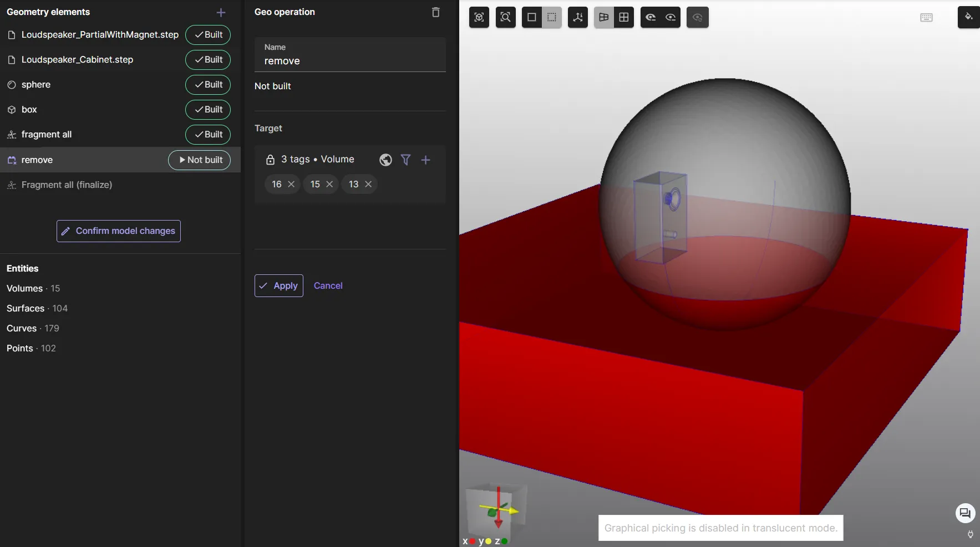Select Loudspeaker_PartialWithMagnet.step element
Viewport: 980px width, 547px height.
coord(100,34)
